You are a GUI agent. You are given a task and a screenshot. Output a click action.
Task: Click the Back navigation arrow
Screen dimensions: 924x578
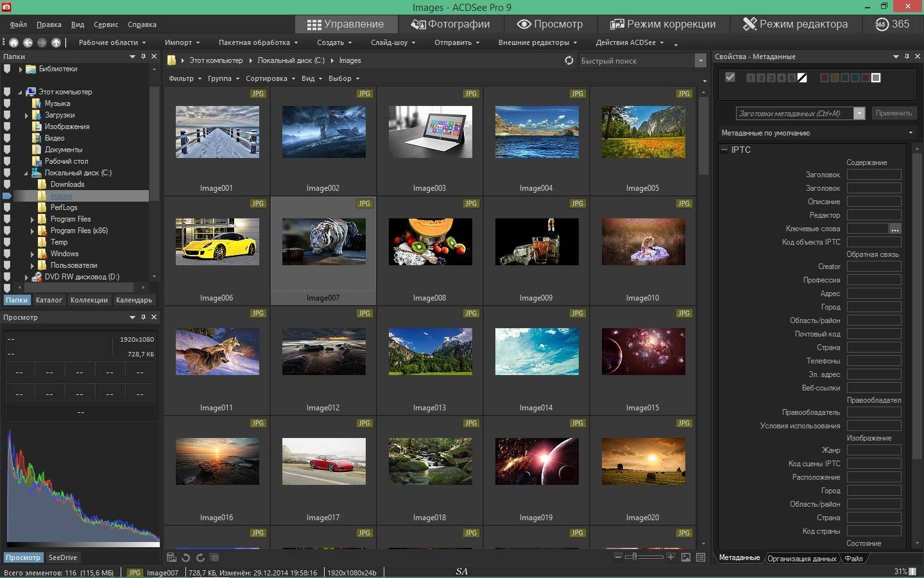tap(28, 42)
